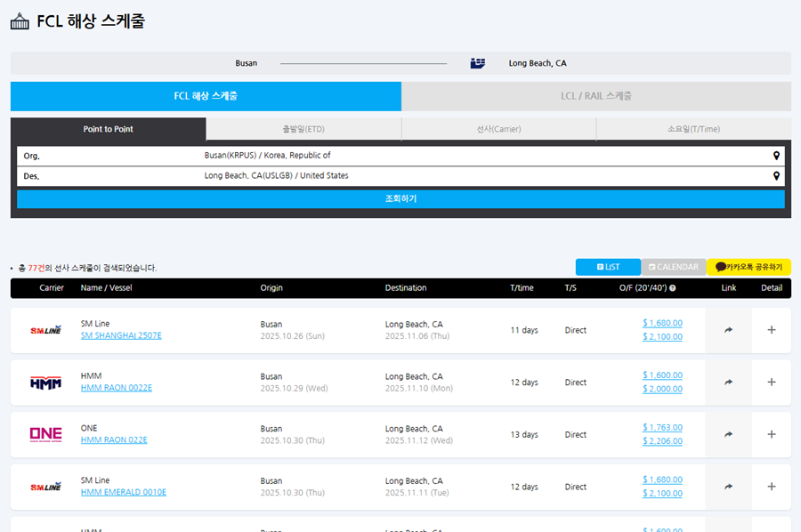Click the SM Line carrier logo in first row
801x532 pixels.
point(46,330)
